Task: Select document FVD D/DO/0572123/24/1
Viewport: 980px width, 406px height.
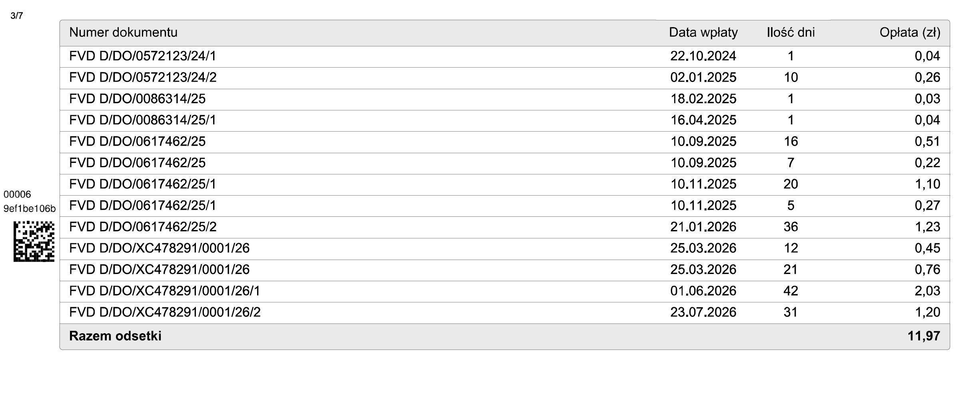Action: coord(143,56)
